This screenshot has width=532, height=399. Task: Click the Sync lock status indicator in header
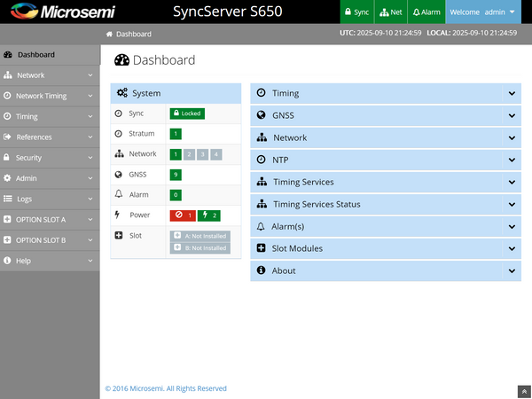[x=356, y=12]
